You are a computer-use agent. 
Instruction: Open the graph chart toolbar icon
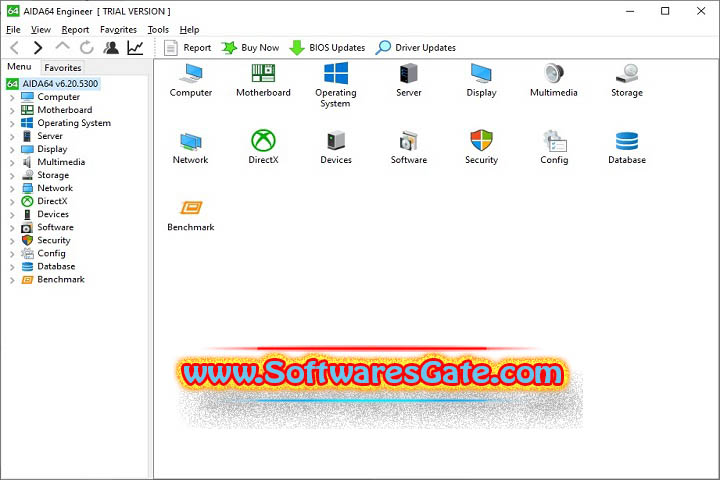point(135,47)
